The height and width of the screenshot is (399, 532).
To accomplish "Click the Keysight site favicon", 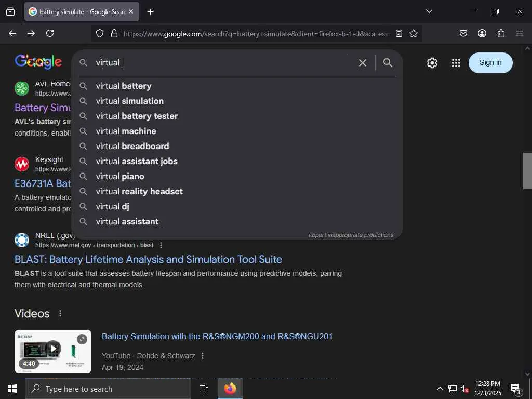I will click(x=22, y=164).
